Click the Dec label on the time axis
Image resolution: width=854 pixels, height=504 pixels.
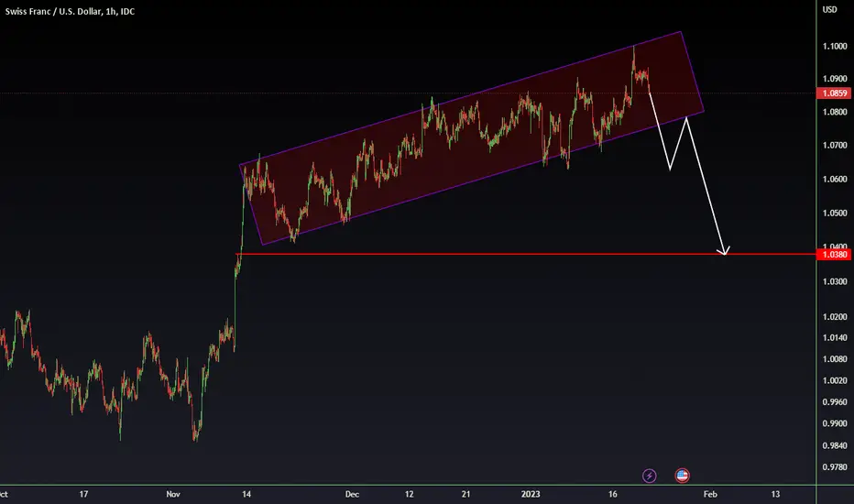click(x=352, y=494)
